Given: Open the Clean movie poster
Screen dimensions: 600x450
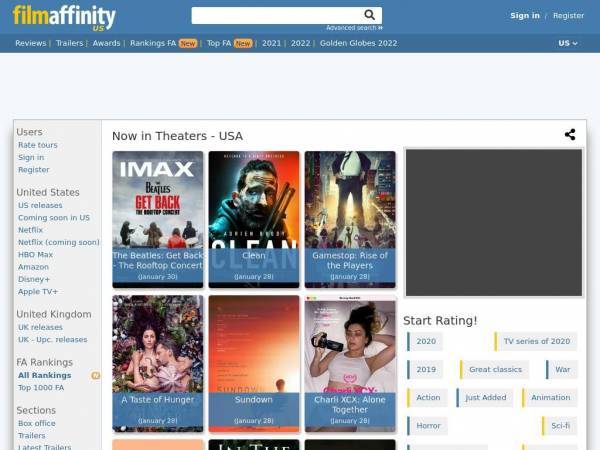Looking at the screenshot, I should pos(254,220).
